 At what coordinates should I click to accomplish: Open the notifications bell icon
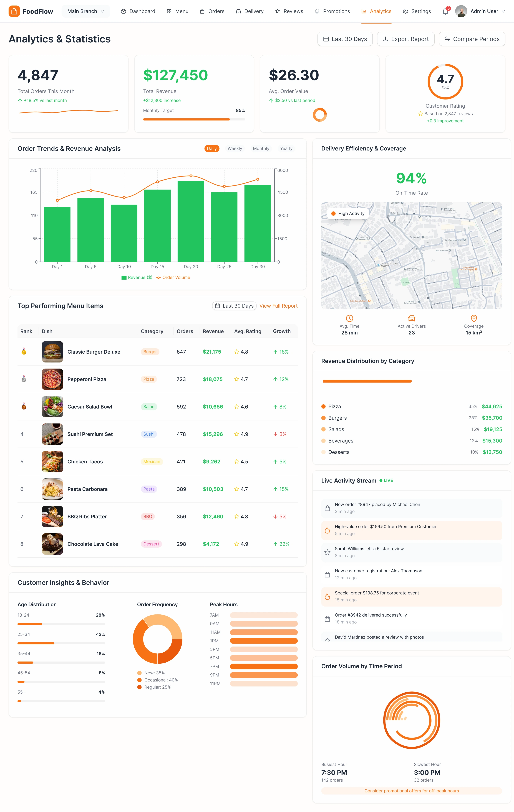(445, 11)
